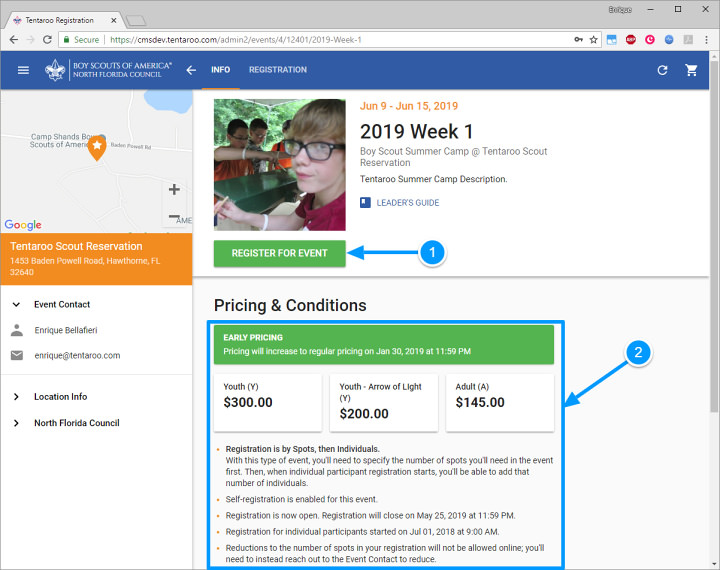Click the Pricing & Conditions heading

[x=290, y=305]
